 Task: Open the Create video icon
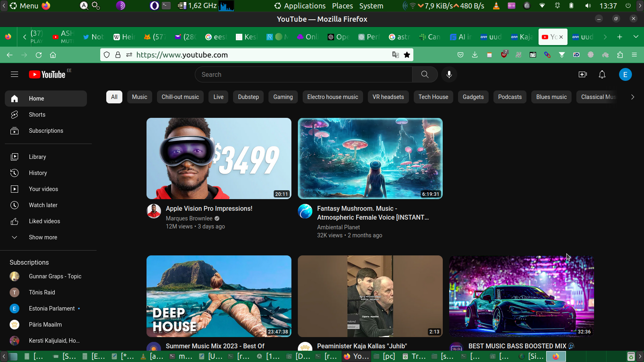582,74
